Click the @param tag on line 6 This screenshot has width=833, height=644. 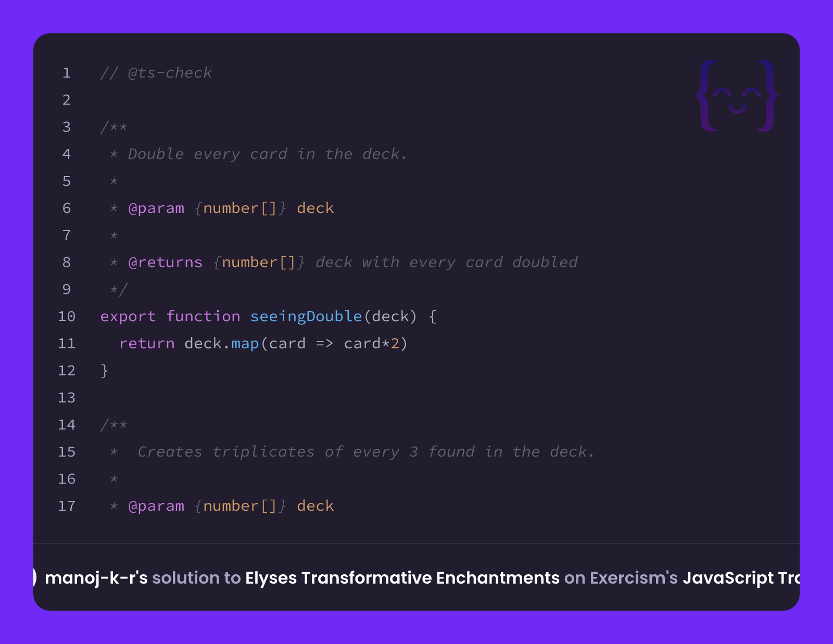156,208
